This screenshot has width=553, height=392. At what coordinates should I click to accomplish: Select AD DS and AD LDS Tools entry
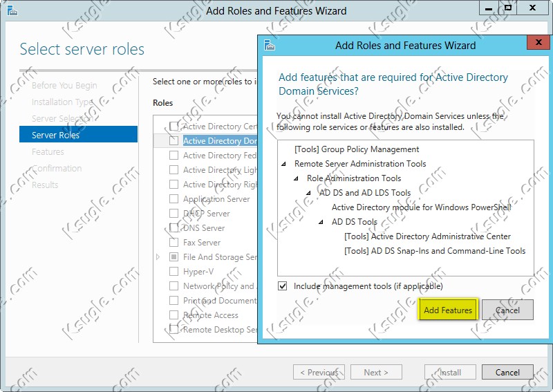[x=365, y=193]
